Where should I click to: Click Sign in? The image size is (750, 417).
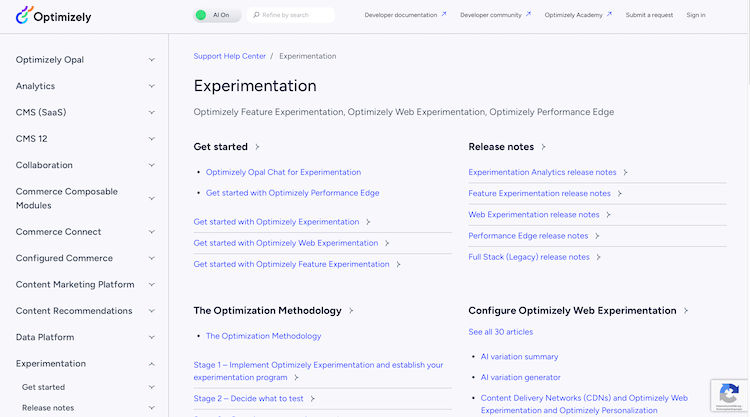tap(695, 15)
